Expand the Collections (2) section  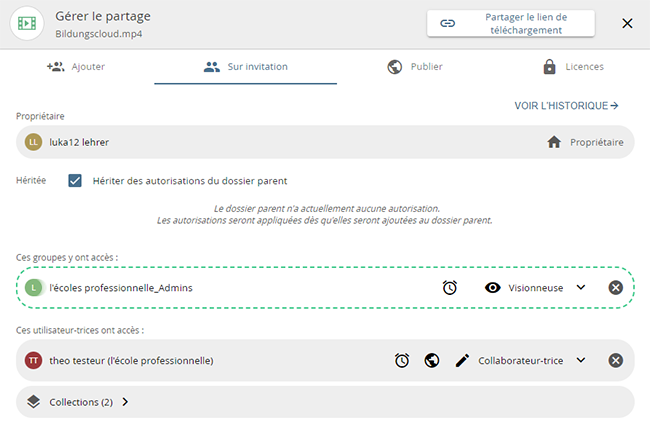(125, 402)
